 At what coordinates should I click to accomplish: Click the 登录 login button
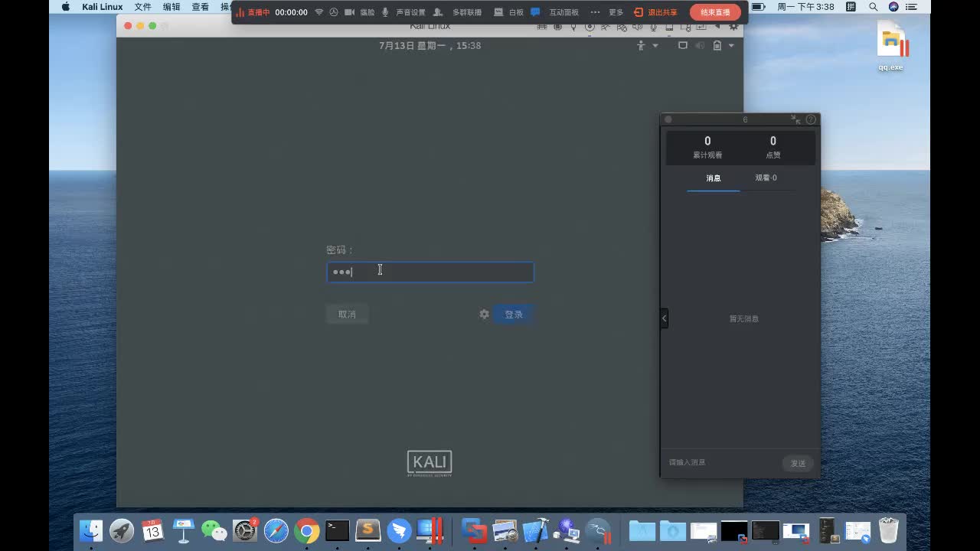pos(514,315)
